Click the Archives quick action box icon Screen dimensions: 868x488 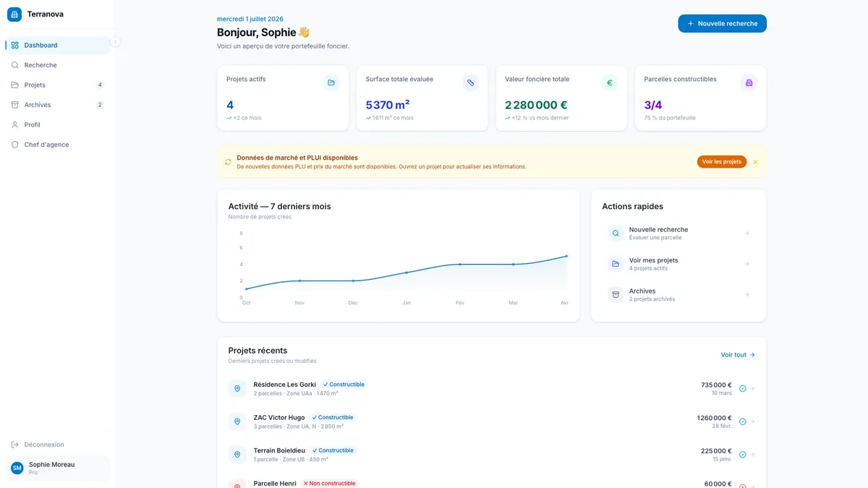[x=616, y=294]
